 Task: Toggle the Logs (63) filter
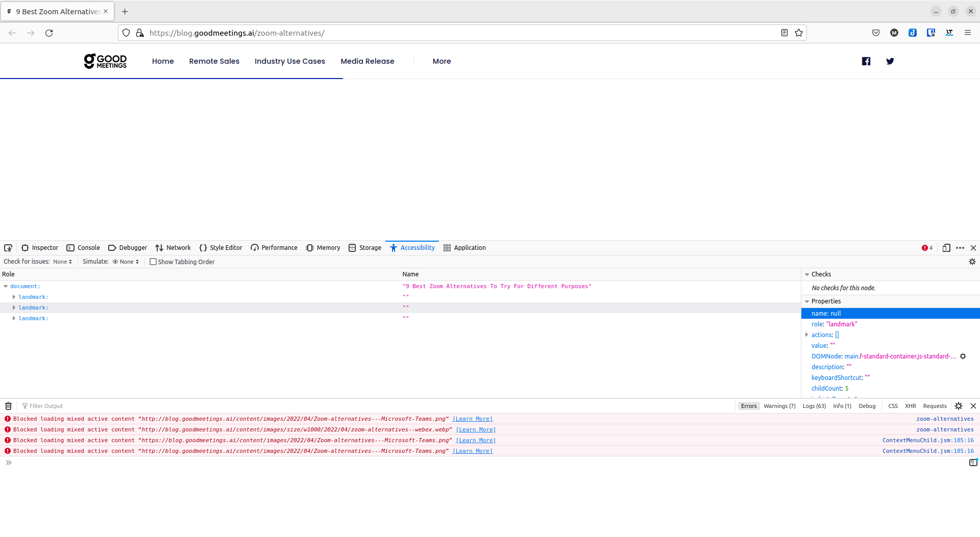(814, 406)
